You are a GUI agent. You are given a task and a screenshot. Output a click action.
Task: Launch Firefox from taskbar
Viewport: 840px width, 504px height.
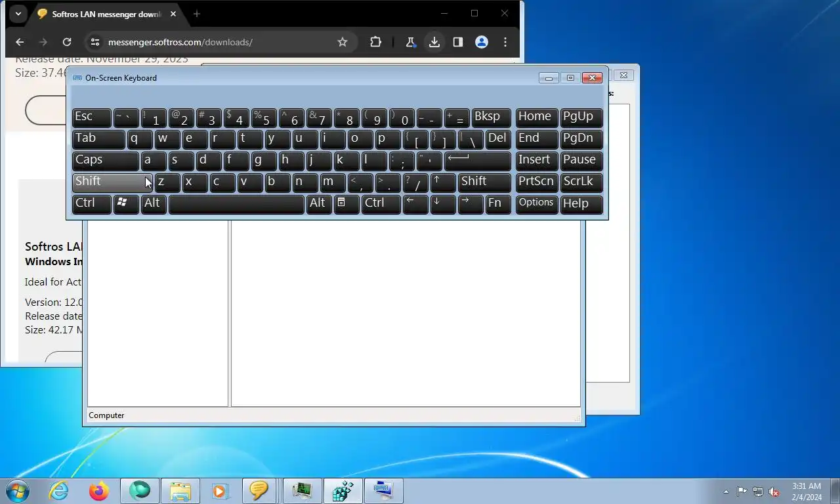(99, 491)
